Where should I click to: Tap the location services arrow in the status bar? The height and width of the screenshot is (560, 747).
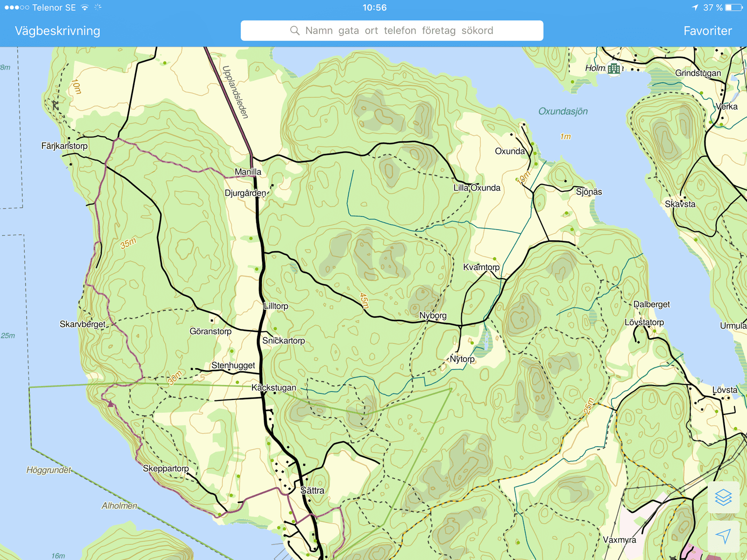pos(695,7)
